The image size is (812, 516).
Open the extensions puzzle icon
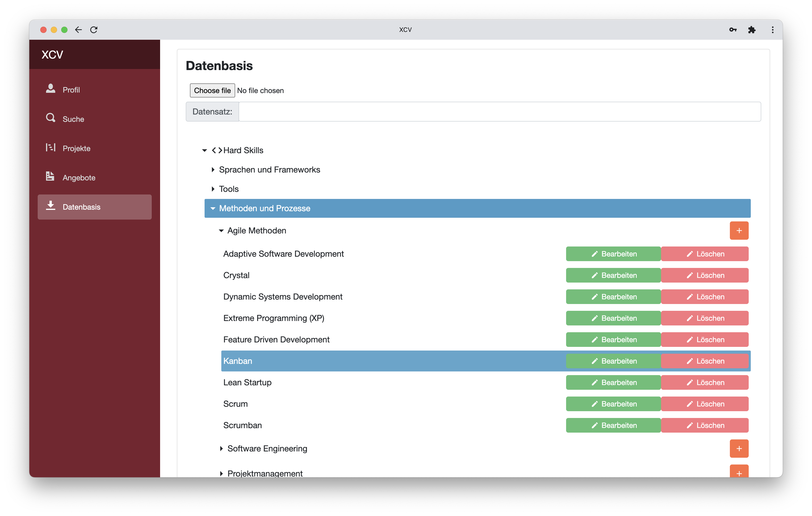(x=752, y=30)
